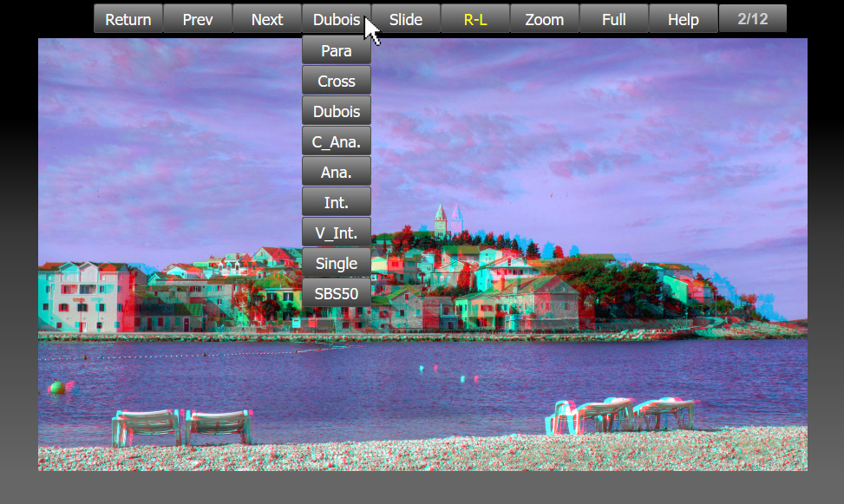The height and width of the screenshot is (504, 844).
Task: Click the Zoom button
Action: point(545,19)
